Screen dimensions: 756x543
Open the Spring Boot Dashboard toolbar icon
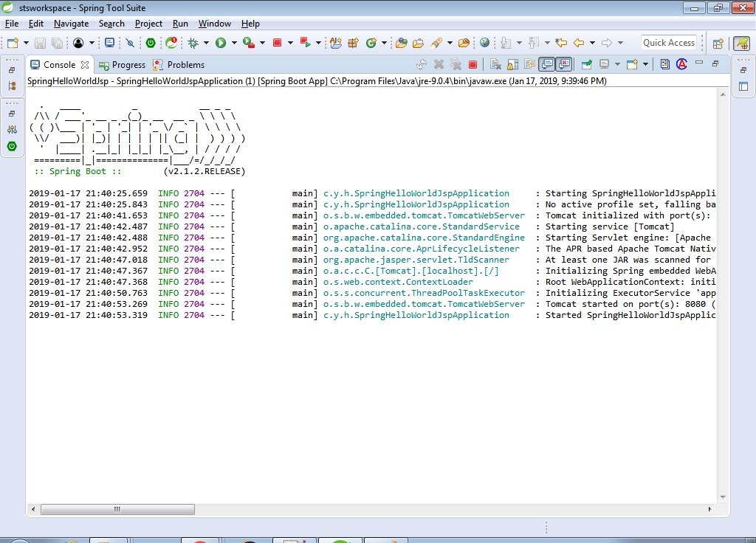pos(151,44)
